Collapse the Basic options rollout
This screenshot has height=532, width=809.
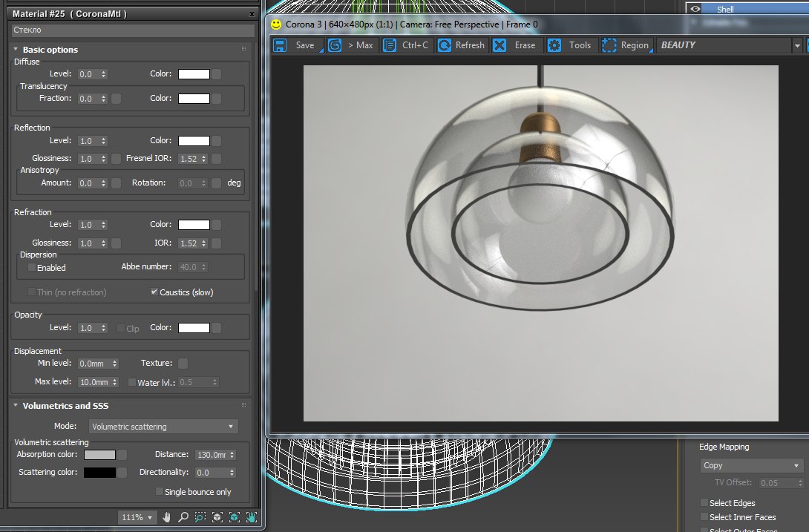[x=50, y=50]
